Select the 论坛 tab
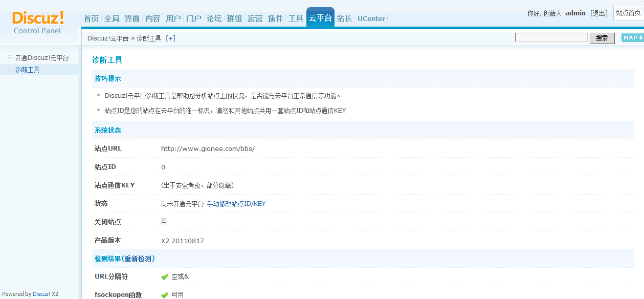The image size is (644, 299). click(x=214, y=18)
